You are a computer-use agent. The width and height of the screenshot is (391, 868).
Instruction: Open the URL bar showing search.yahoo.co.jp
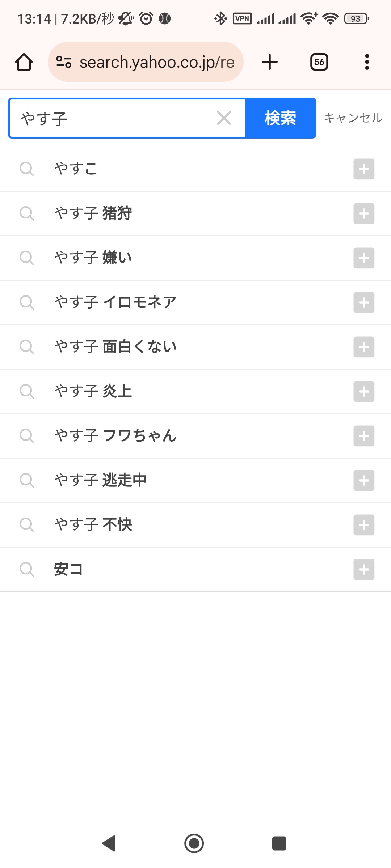[157, 62]
